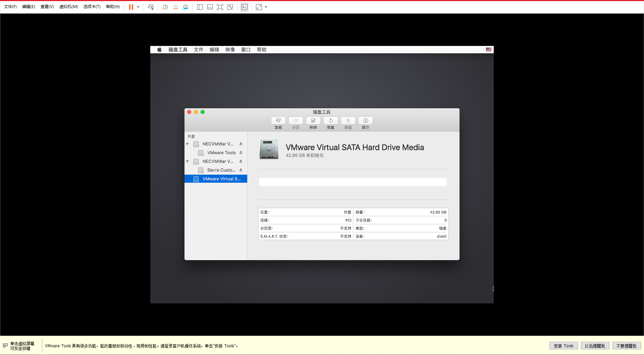
Task: Open the macOS 文件 menu
Action: [x=199, y=50]
